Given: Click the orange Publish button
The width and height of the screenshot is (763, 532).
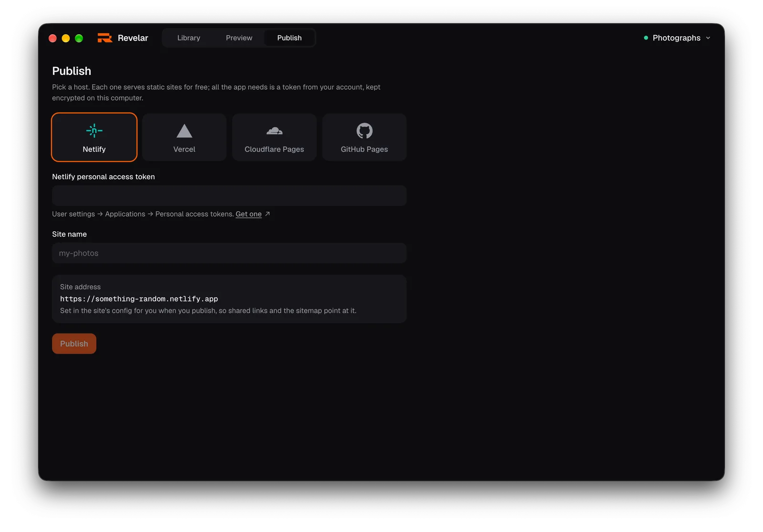Looking at the screenshot, I should (74, 344).
